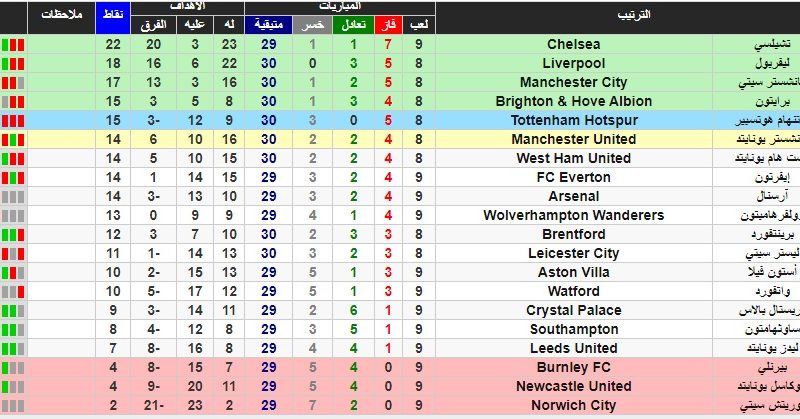The width and height of the screenshot is (800, 419).
Task: Click Watford's form indicator bars
Action: point(13,292)
